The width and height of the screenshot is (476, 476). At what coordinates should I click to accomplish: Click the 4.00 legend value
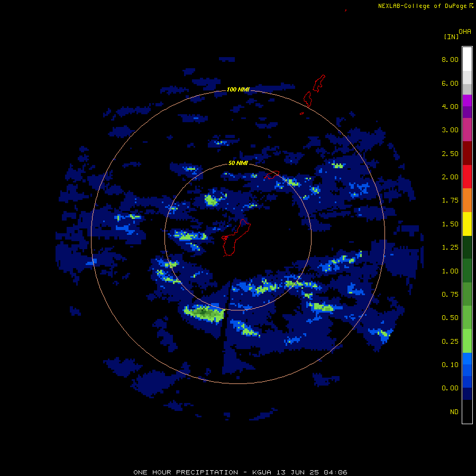coord(450,106)
